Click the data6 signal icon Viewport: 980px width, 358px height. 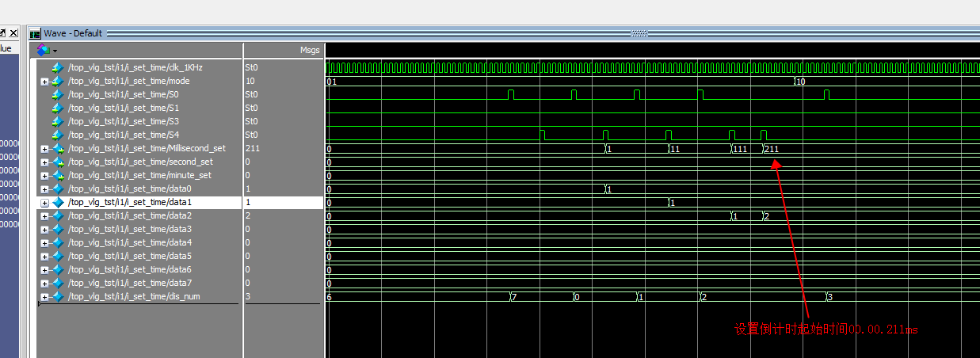pyautogui.click(x=57, y=270)
